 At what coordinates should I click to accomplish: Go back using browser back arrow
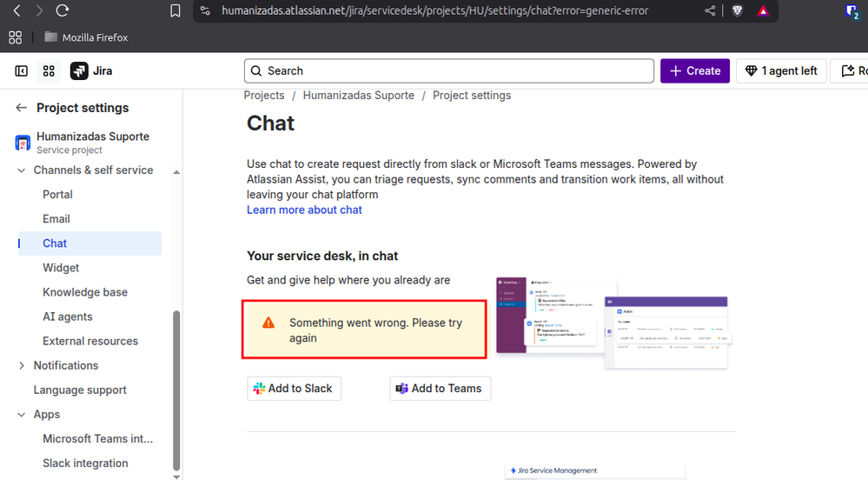pos(17,10)
